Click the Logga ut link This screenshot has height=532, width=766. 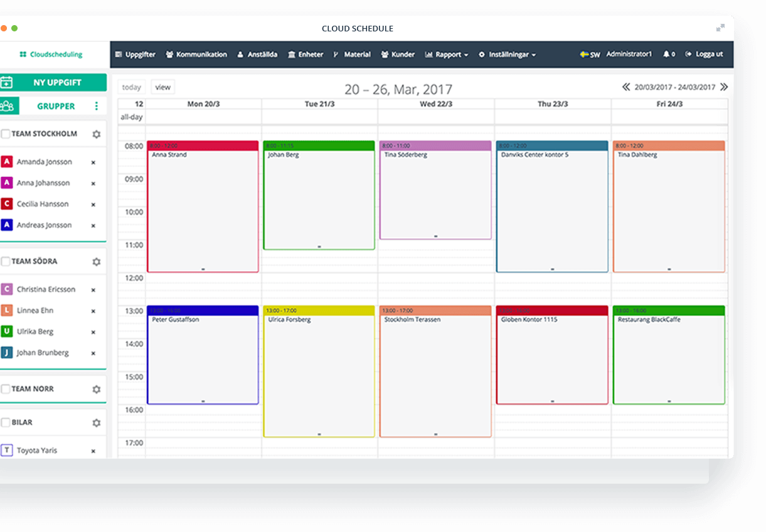click(704, 55)
